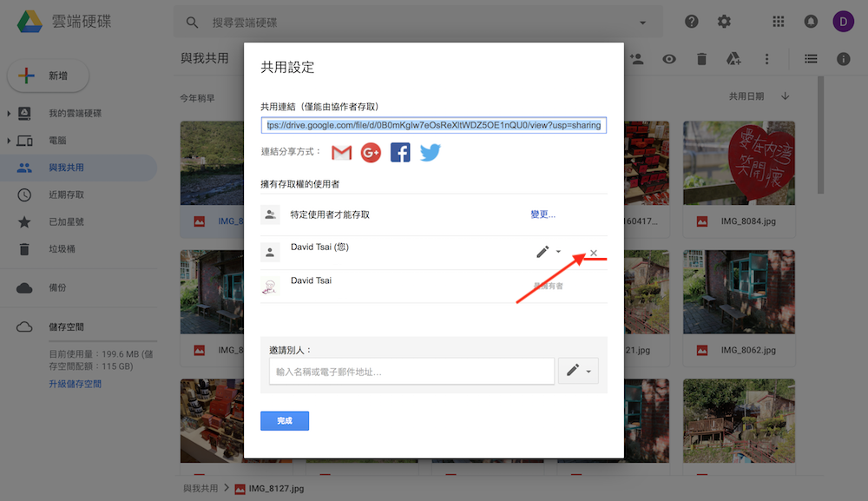Open 電腦 in sidebar
Screen dimensions: 868x501
click(x=57, y=141)
